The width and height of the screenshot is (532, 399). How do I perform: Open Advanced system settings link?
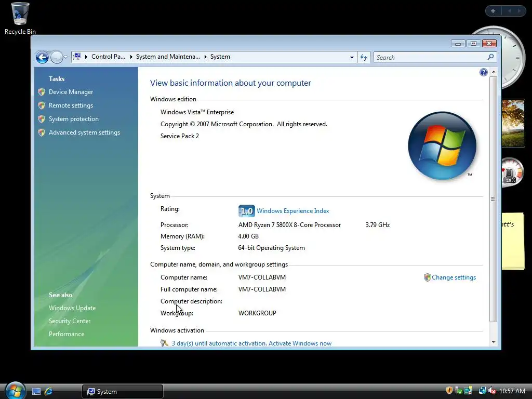[84, 132]
